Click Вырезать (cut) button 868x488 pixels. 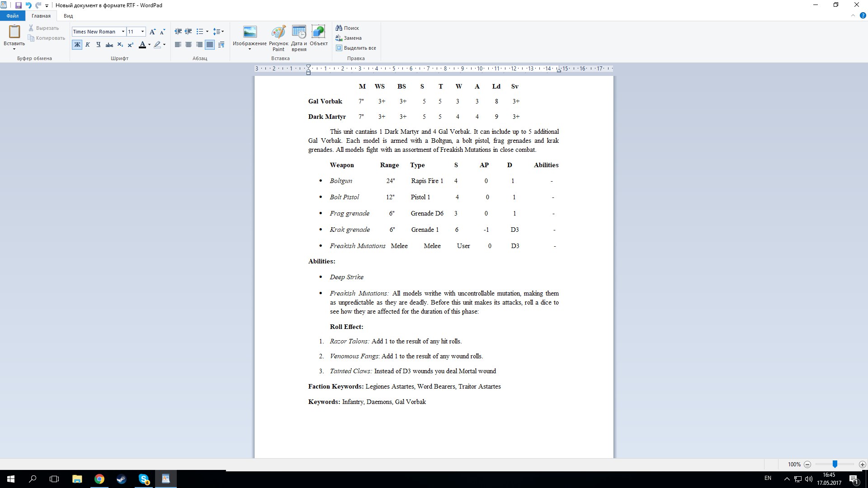click(44, 28)
